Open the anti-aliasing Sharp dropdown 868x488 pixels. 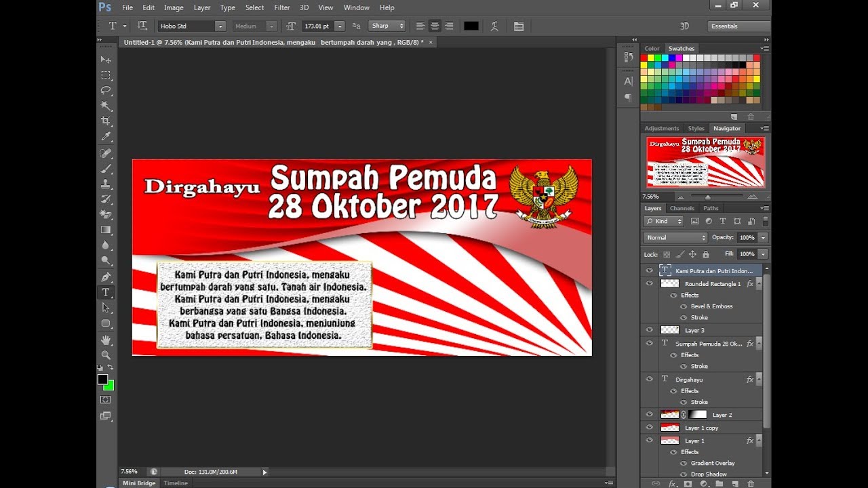(387, 26)
